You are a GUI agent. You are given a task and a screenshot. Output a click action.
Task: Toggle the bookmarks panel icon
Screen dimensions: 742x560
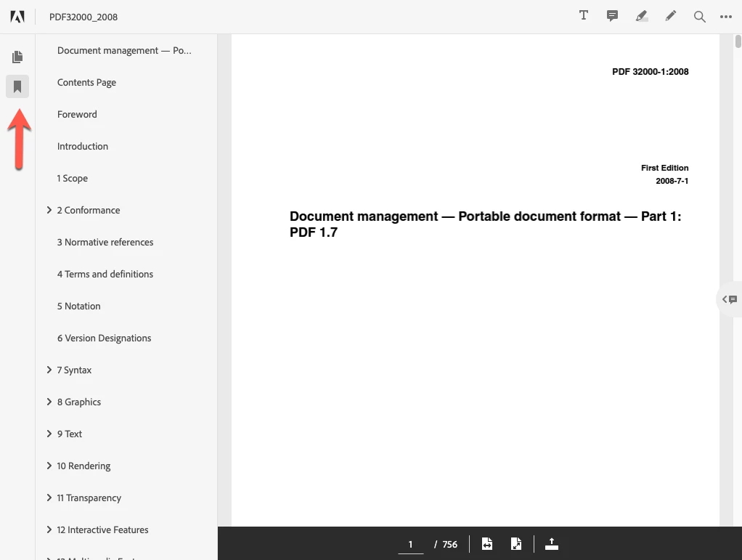[17, 86]
